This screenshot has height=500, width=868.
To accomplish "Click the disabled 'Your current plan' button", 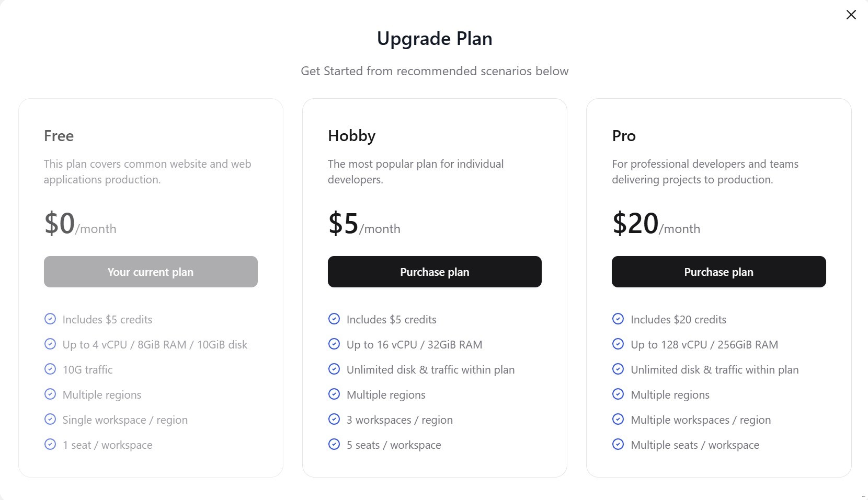I will [151, 272].
